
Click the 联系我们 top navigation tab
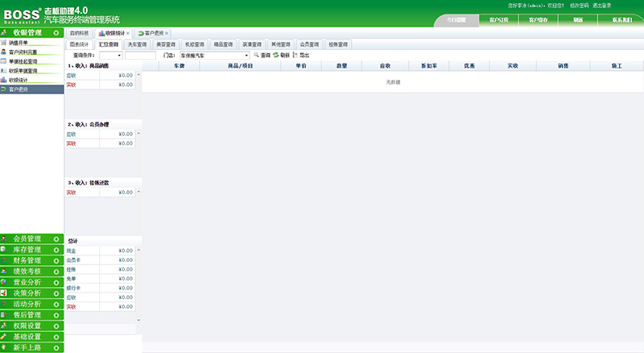pos(621,20)
